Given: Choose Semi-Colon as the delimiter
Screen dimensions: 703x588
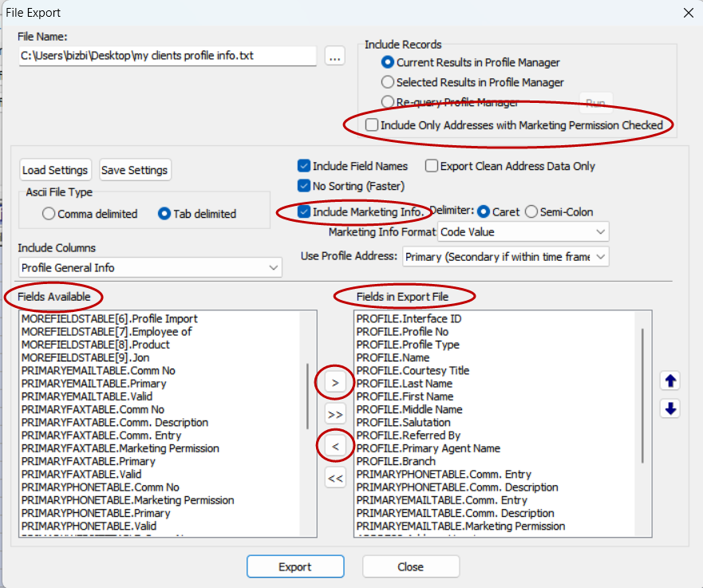Looking at the screenshot, I should (531, 212).
